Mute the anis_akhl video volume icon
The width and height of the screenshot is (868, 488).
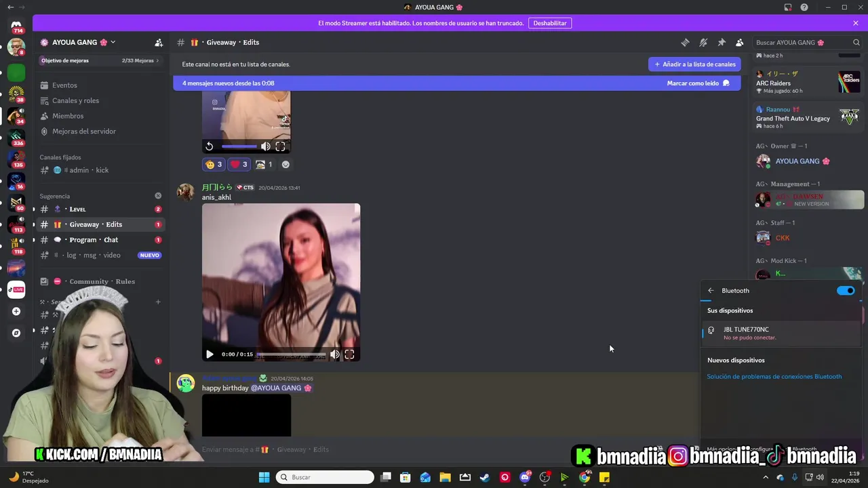(334, 354)
